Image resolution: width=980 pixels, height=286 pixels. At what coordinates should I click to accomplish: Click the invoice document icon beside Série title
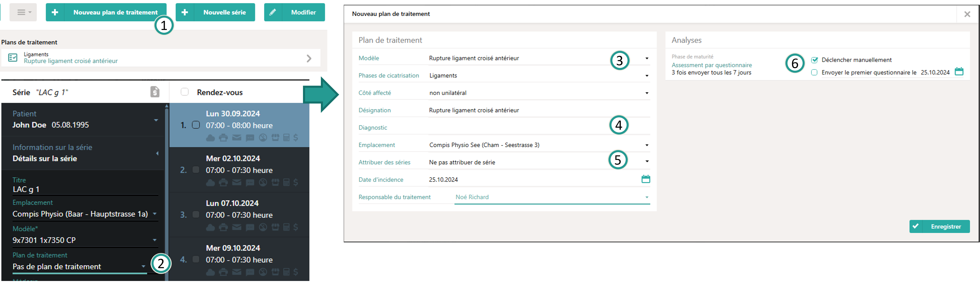pyautogui.click(x=155, y=92)
